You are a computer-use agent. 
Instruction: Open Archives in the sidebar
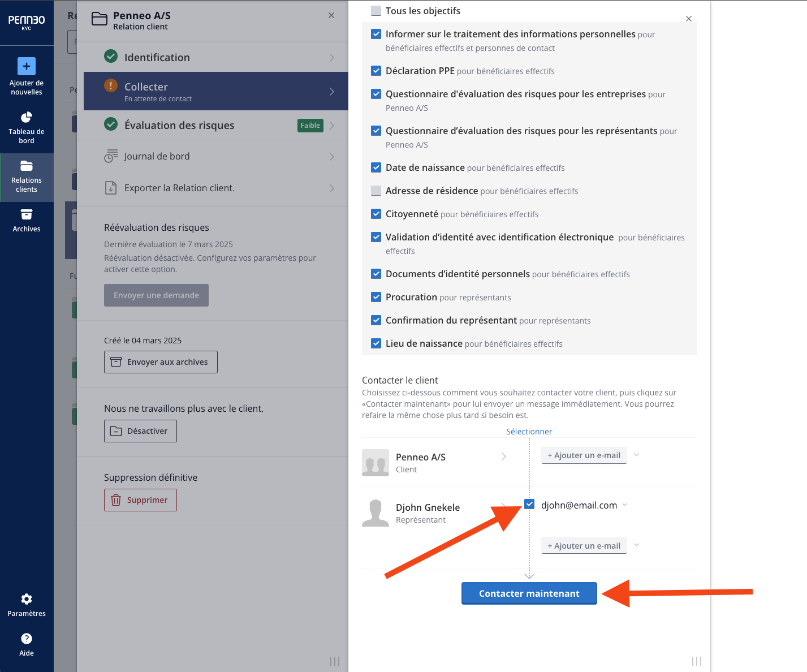click(27, 221)
